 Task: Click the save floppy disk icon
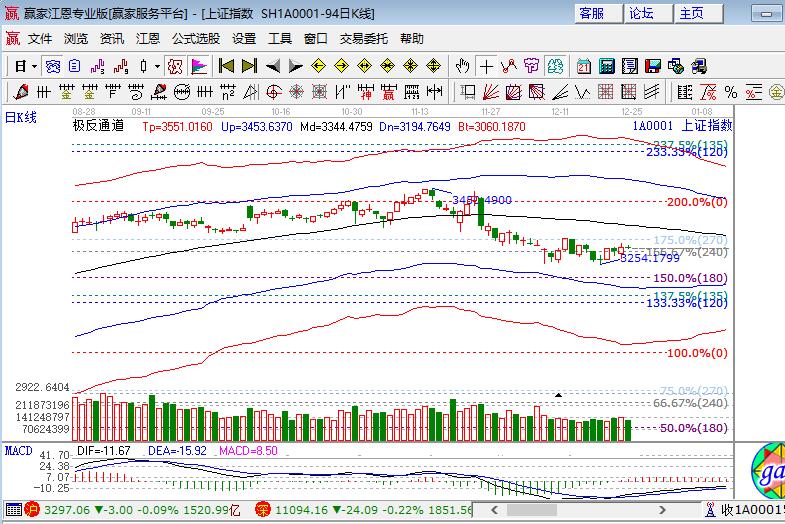click(x=653, y=66)
